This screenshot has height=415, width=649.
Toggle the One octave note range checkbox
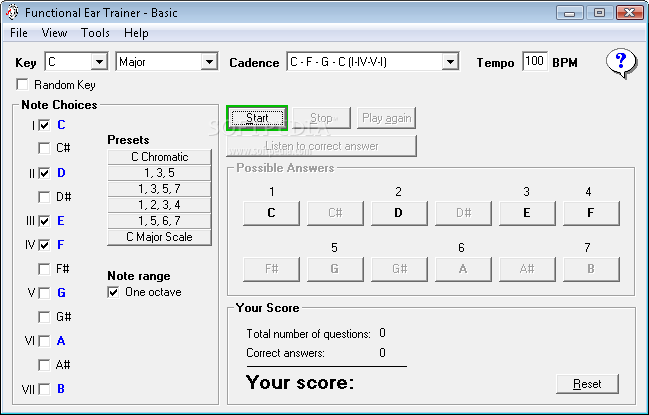click(113, 292)
